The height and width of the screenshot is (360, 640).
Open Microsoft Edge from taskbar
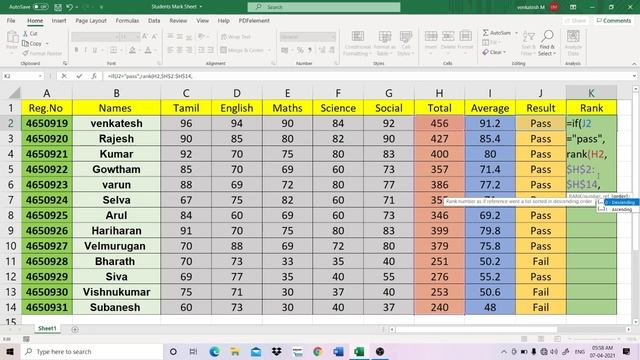click(x=214, y=351)
